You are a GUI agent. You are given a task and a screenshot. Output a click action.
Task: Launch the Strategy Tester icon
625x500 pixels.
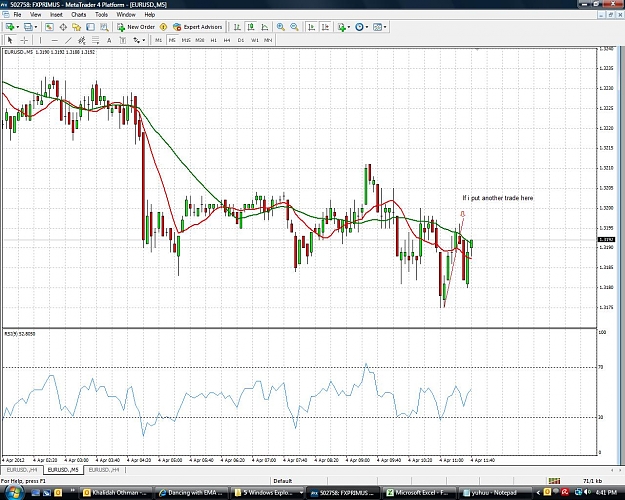click(x=104, y=27)
